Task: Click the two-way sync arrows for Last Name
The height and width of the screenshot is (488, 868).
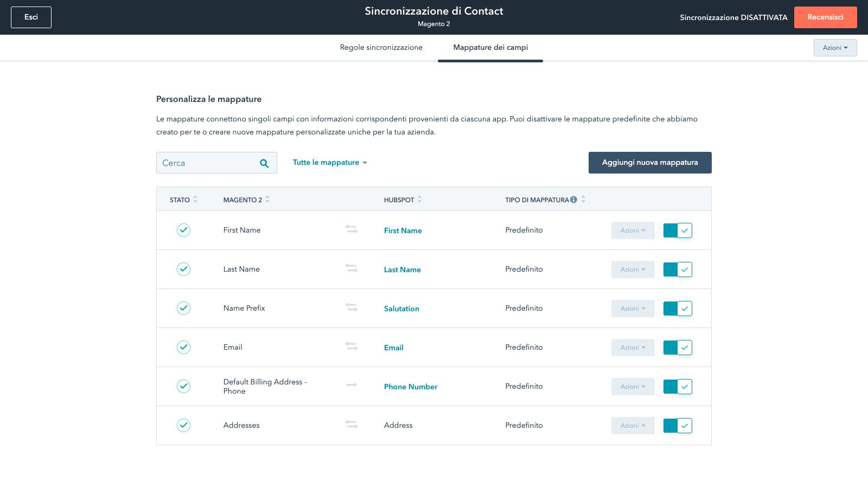Action: pos(352,268)
